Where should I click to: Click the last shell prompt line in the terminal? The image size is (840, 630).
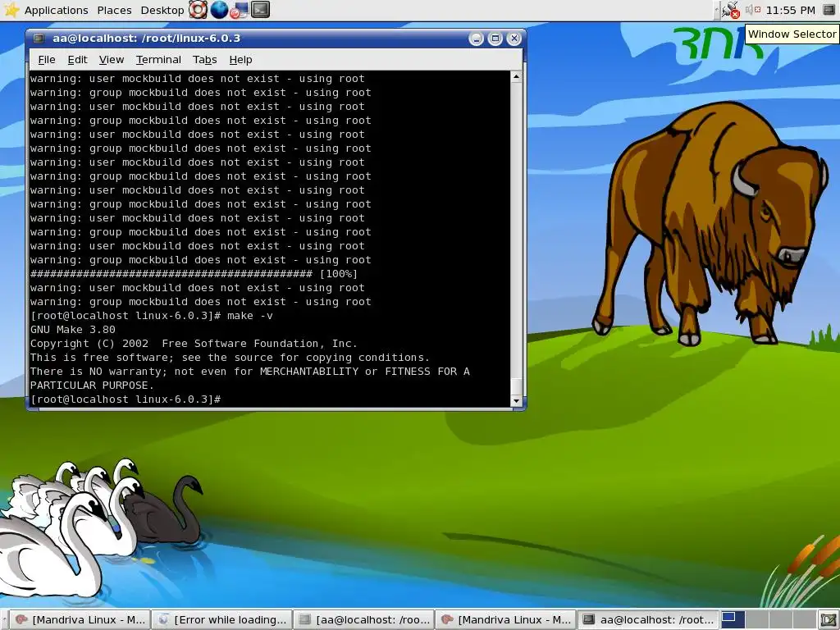click(x=126, y=399)
